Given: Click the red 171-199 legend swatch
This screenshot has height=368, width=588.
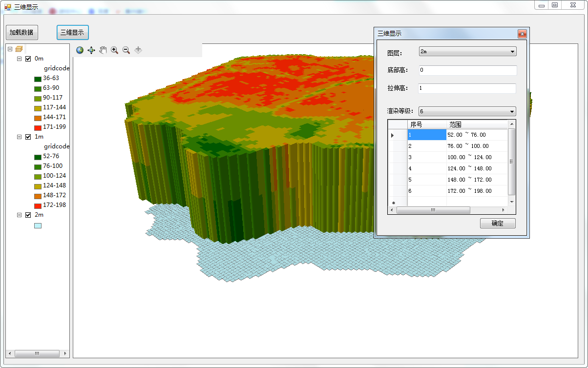Looking at the screenshot, I should coord(38,127).
